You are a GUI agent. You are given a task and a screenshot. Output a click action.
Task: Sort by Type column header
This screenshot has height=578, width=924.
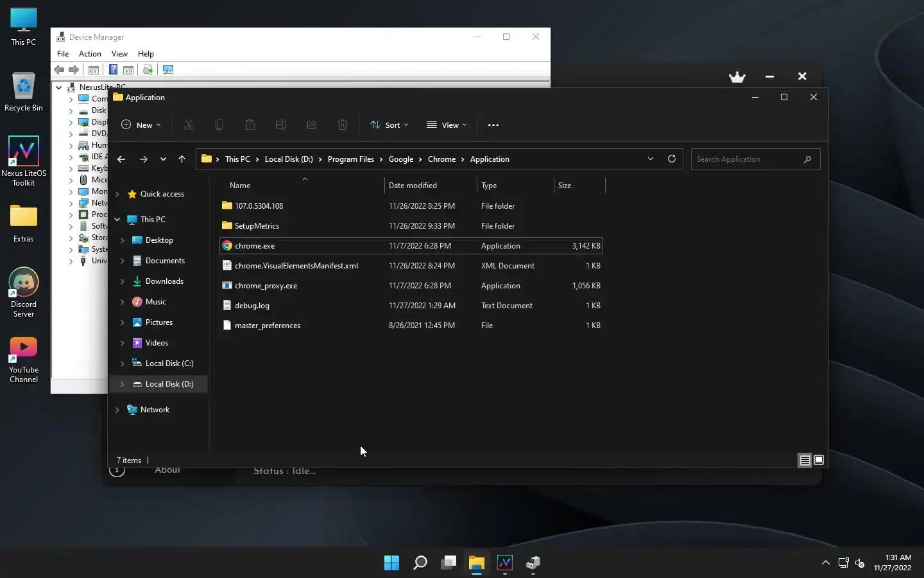(x=516, y=186)
